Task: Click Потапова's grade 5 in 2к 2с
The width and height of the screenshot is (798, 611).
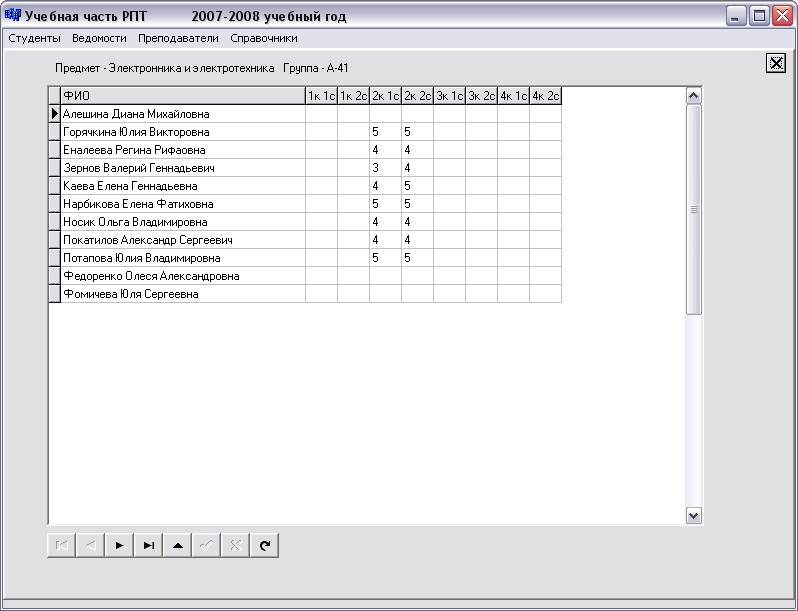Action: point(418,258)
